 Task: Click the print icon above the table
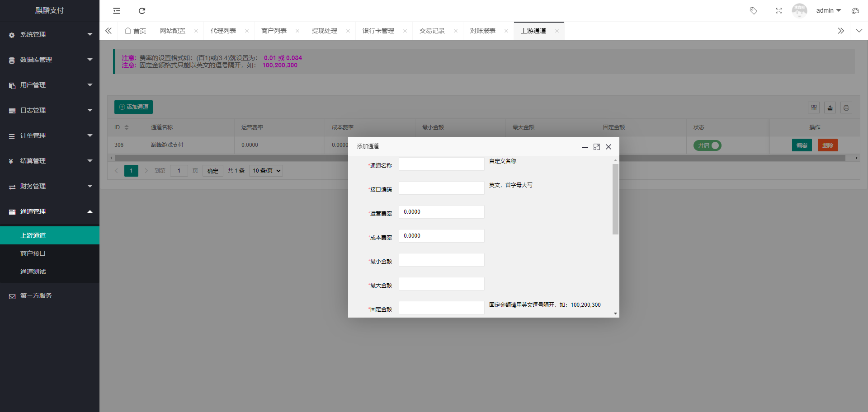pyautogui.click(x=846, y=108)
